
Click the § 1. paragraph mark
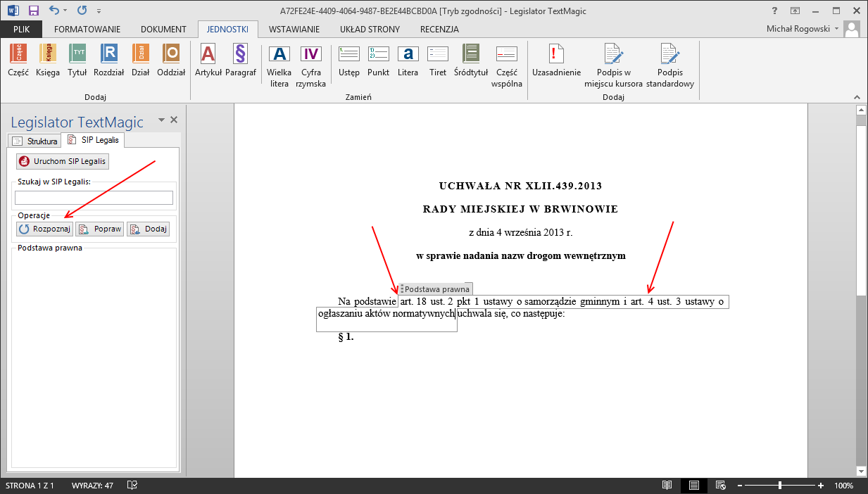coord(346,337)
